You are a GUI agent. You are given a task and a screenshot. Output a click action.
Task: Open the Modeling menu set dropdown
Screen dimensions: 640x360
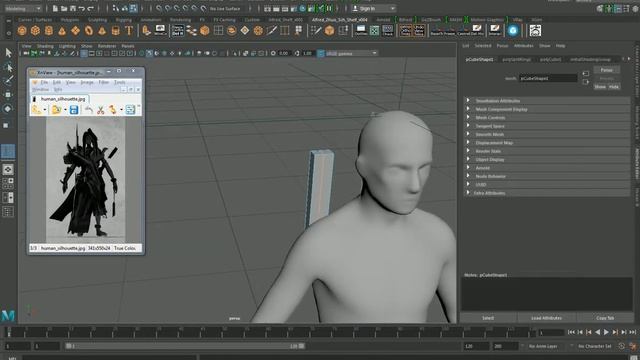pos(23,8)
